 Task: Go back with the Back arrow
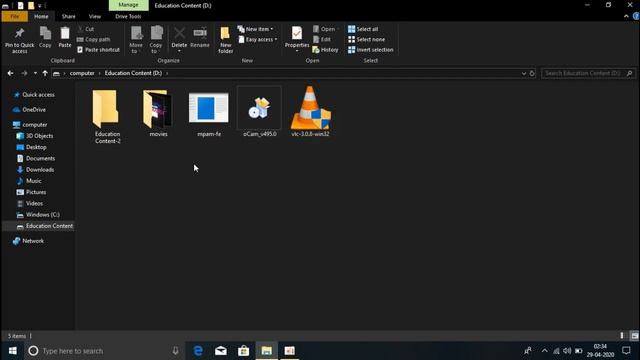pyautogui.click(x=10, y=73)
